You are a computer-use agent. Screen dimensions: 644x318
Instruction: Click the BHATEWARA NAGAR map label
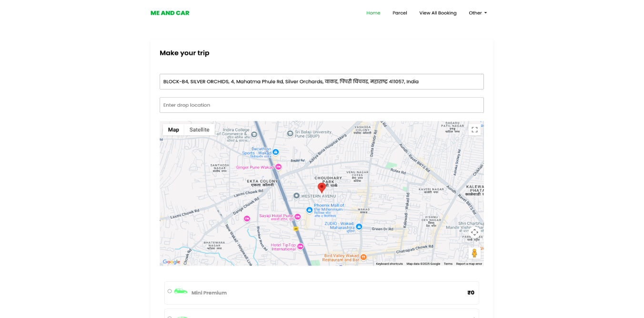point(214,244)
